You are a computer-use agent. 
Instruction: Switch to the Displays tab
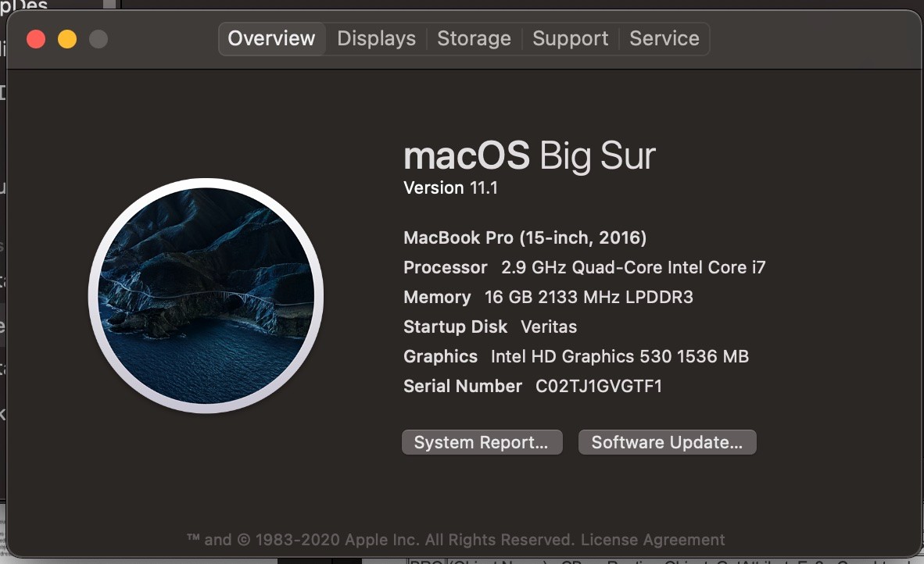pos(376,38)
